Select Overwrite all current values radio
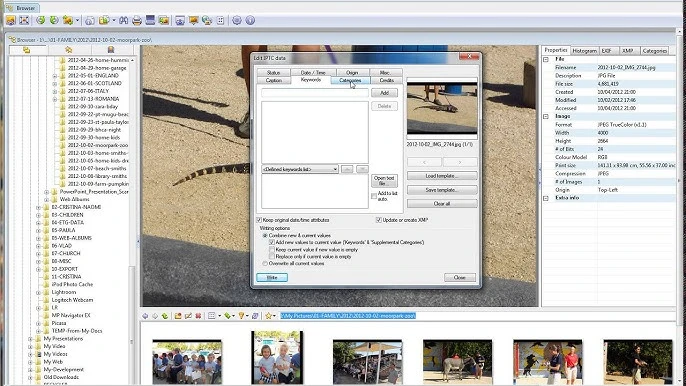This screenshot has width=686, height=386. tap(265, 263)
